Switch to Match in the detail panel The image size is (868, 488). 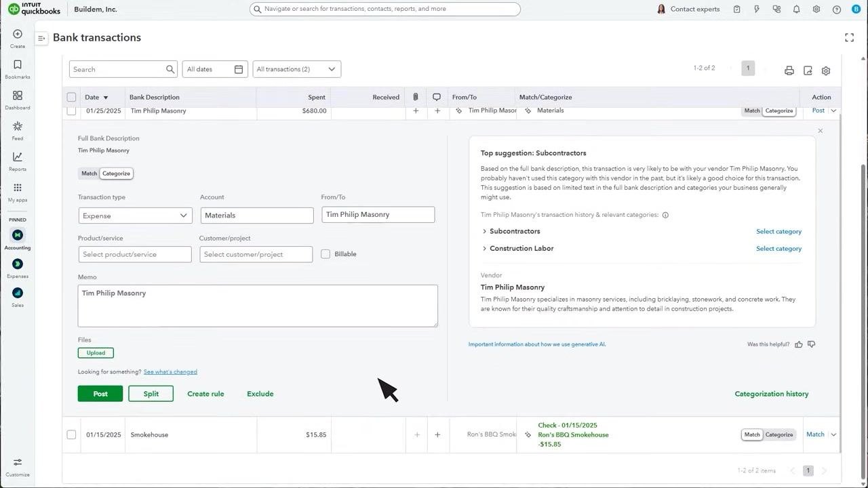point(89,174)
